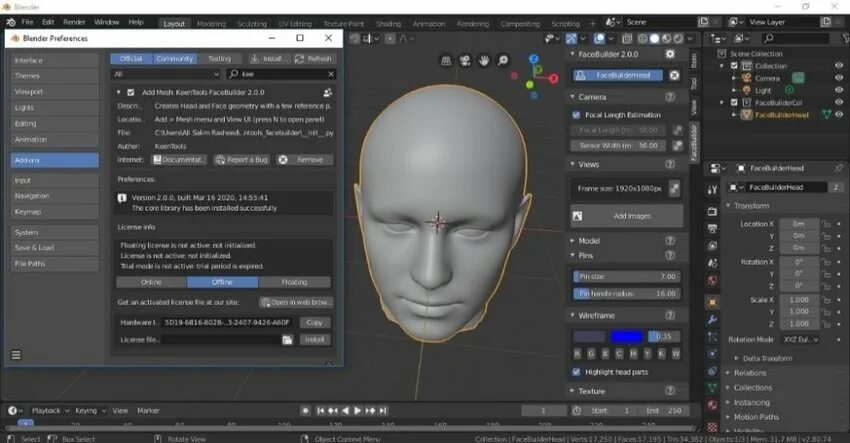Open the File menu

click(x=27, y=22)
